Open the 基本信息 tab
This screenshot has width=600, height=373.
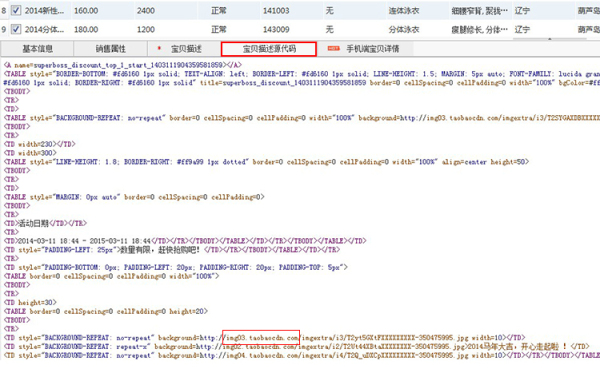tap(37, 49)
